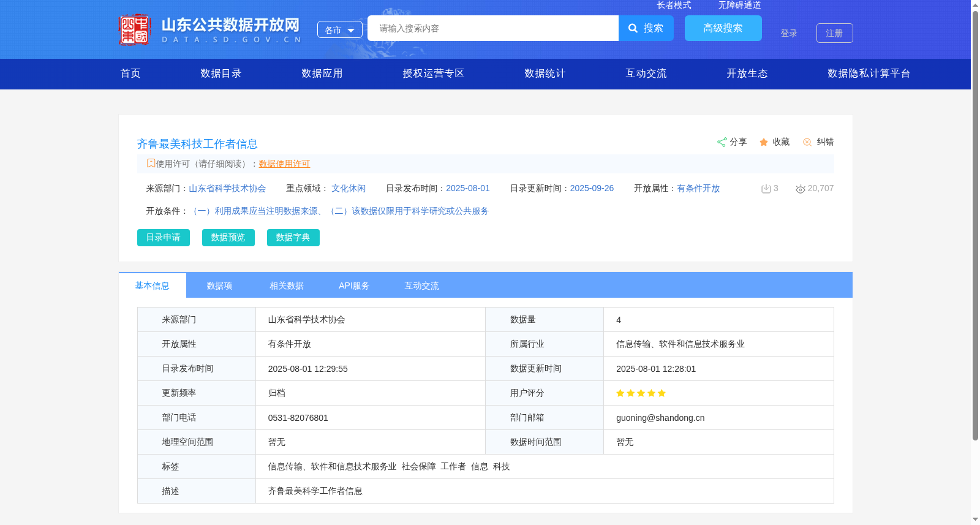Image resolution: width=980 pixels, height=525 pixels.
Task: Click the email guoning@shandong.cn cell
Action: coord(660,418)
